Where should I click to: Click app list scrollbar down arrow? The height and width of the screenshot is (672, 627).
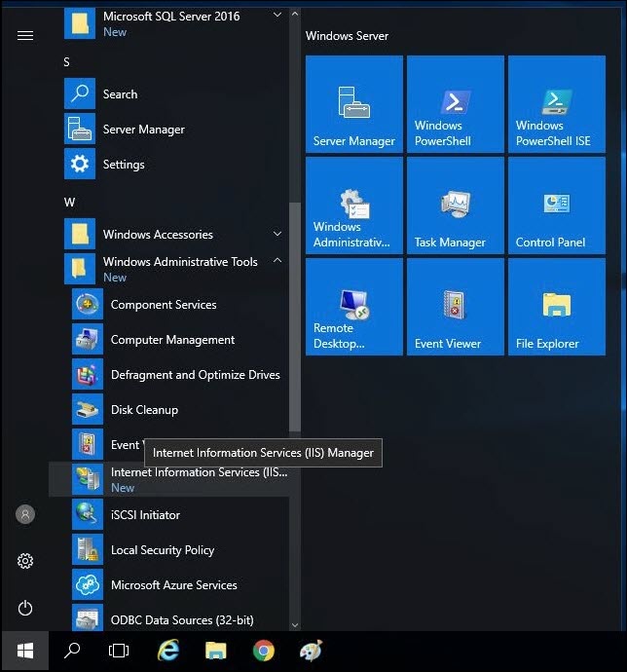(295, 625)
